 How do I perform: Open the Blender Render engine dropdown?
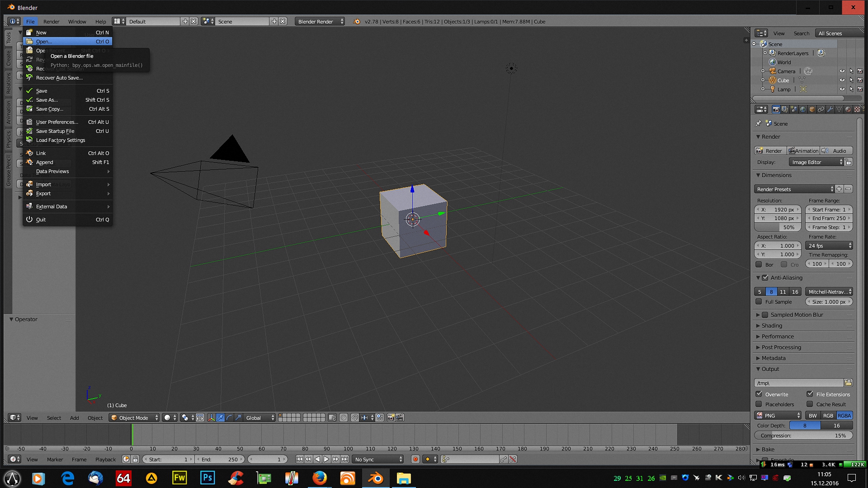click(x=320, y=21)
